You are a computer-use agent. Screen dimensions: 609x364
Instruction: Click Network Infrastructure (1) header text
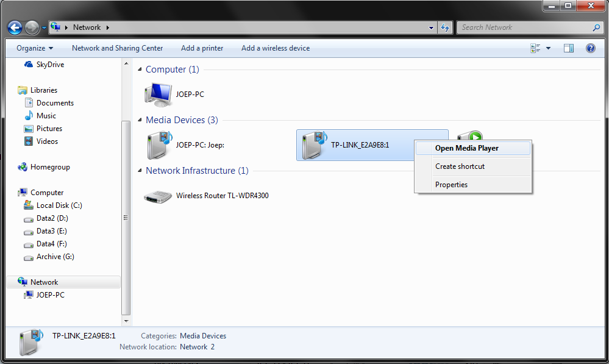coord(197,171)
